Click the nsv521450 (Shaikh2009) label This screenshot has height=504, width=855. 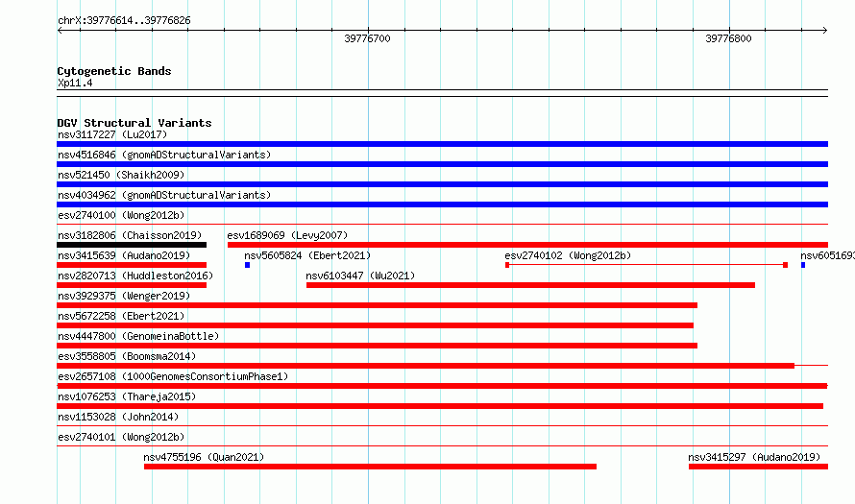tap(121, 175)
